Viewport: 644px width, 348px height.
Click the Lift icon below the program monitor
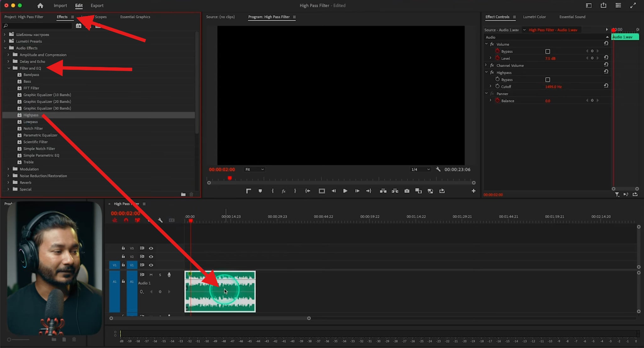[383, 191]
